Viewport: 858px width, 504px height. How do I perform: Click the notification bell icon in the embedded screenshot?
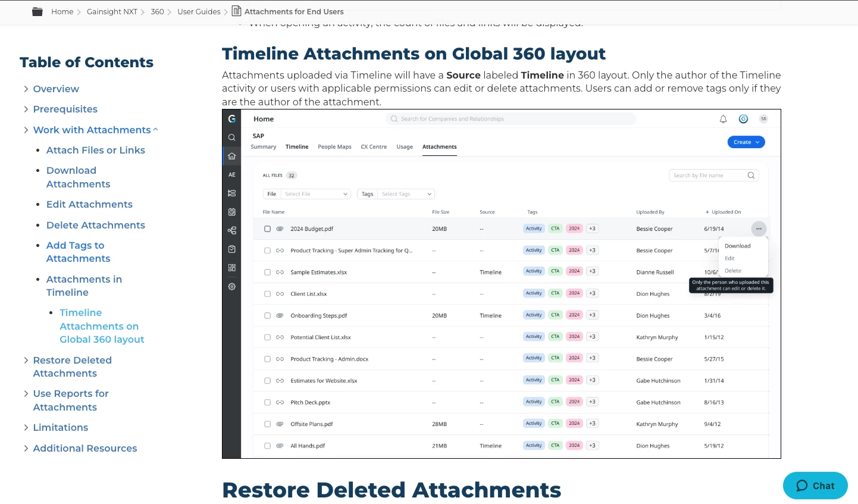(724, 119)
